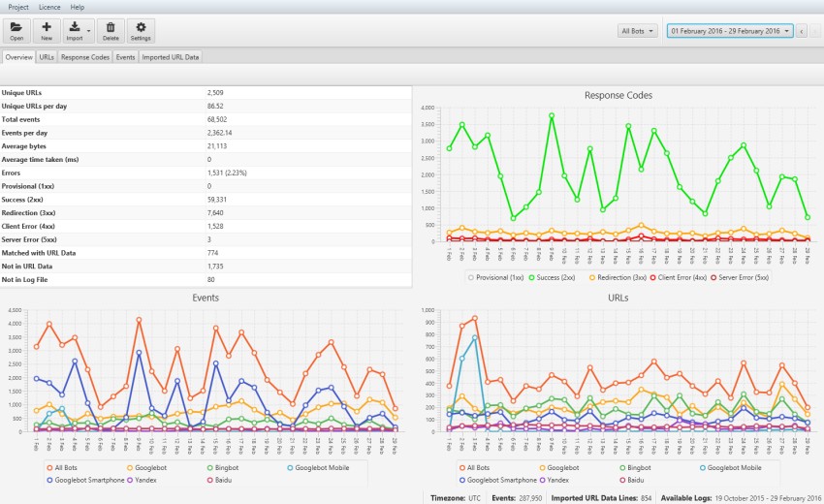Viewport: 824px width, 504px height.
Task: Open the All Bots filter dropdown
Action: pos(638,31)
